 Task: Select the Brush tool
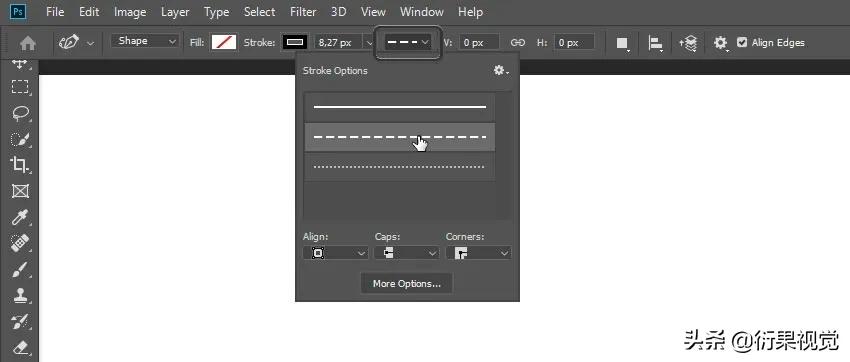point(20,269)
